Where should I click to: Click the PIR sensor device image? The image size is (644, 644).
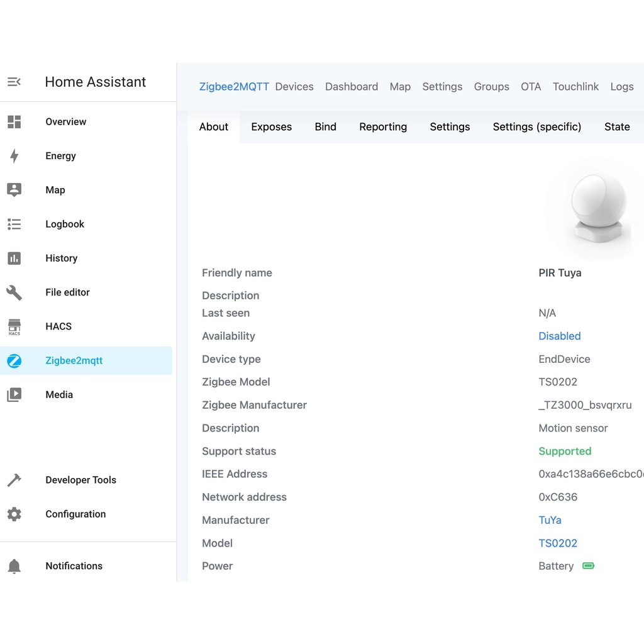[597, 209]
